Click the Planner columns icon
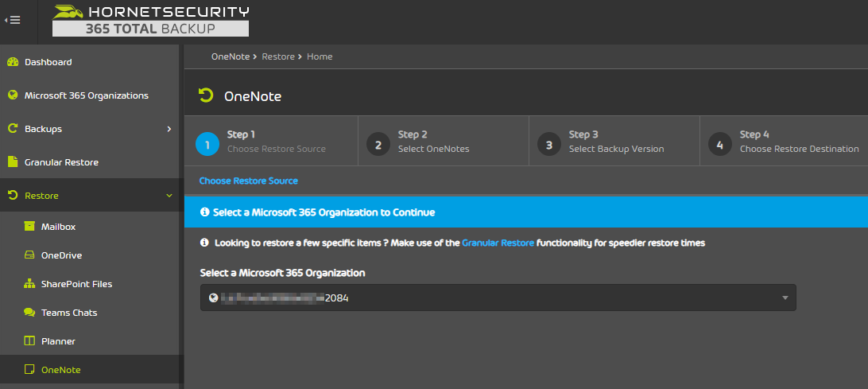Viewport: 868px width, 389px height. pos(29,341)
